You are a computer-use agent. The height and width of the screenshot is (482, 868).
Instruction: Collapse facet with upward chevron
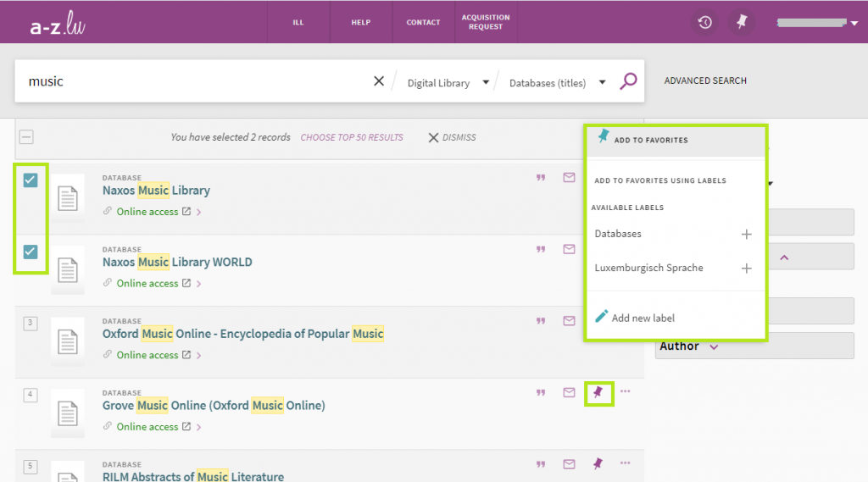[784, 258]
